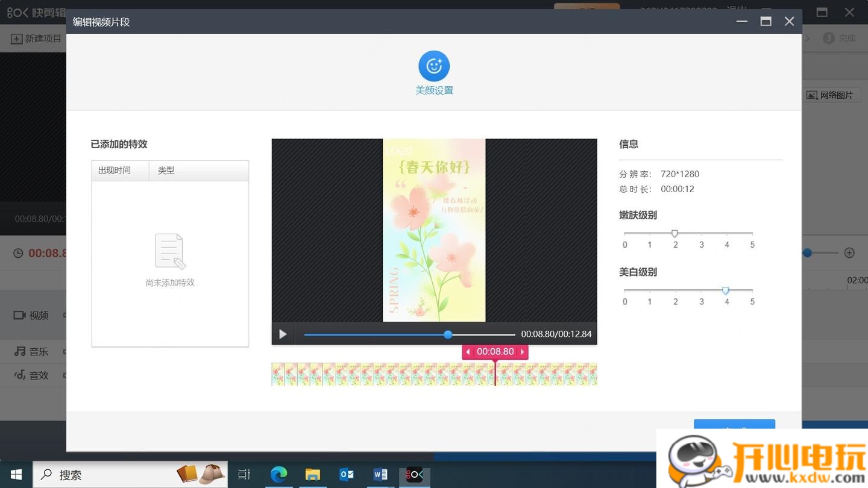Switch to the 类型 column tab
This screenshot has height=488, width=868.
166,170
